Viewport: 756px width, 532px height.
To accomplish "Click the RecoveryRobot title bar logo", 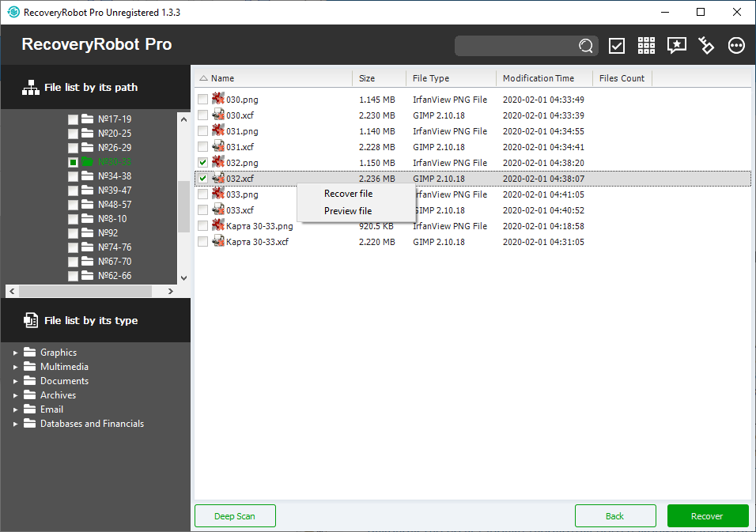I will [13, 12].
